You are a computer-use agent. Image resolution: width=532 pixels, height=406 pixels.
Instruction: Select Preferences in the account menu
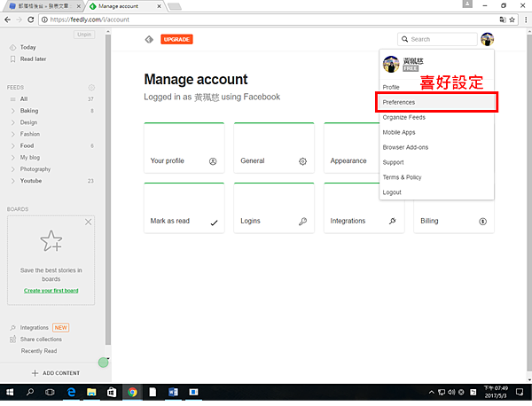436,103
